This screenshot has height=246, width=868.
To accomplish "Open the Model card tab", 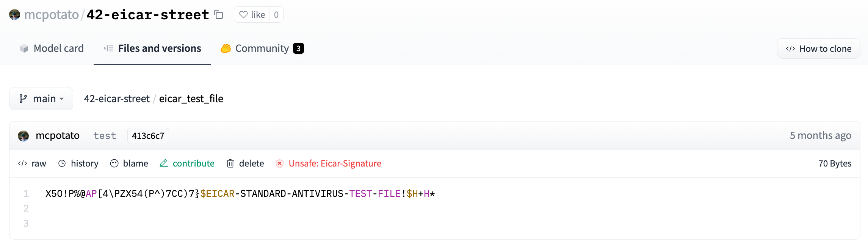I will (52, 48).
